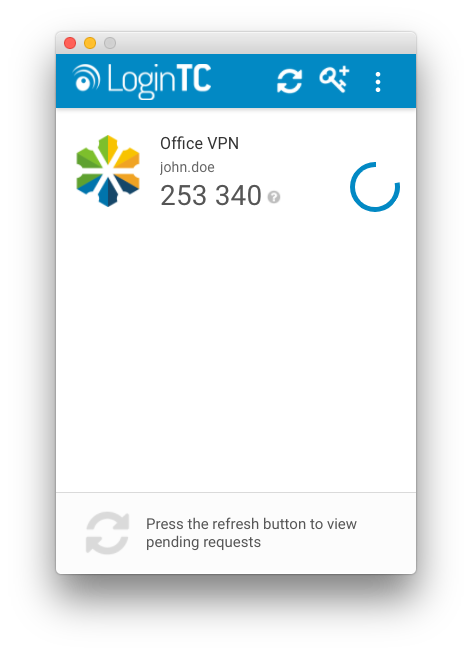Click the help question mark beside the code
The height and width of the screenshot is (654, 472).
coord(274,197)
